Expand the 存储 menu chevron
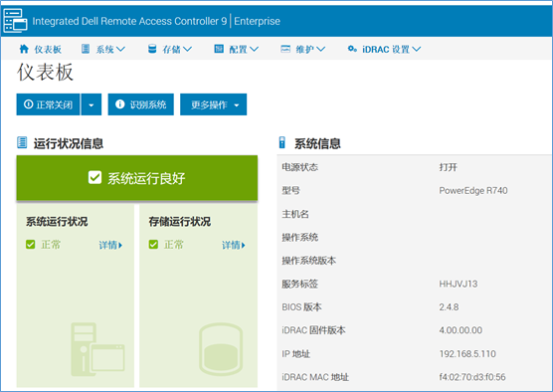The image size is (553, 392). click(187, 49)
